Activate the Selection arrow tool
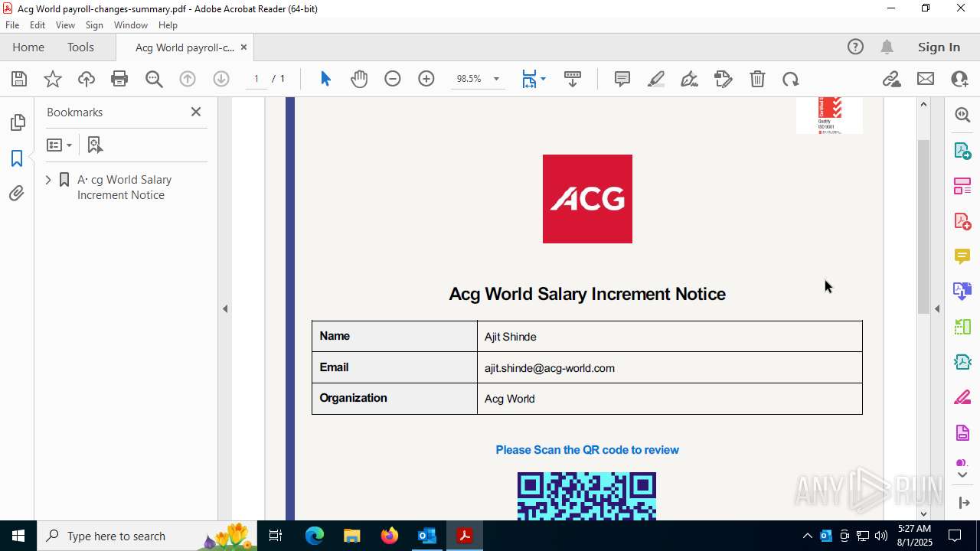 pyautogui.click(x=325, y=79)
